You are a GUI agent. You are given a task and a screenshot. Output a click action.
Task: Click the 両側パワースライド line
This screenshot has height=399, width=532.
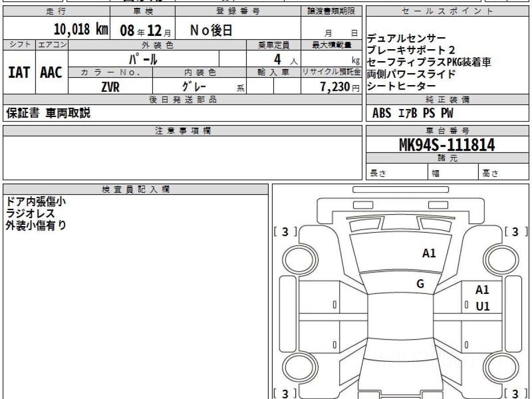(x=411, y=74)
